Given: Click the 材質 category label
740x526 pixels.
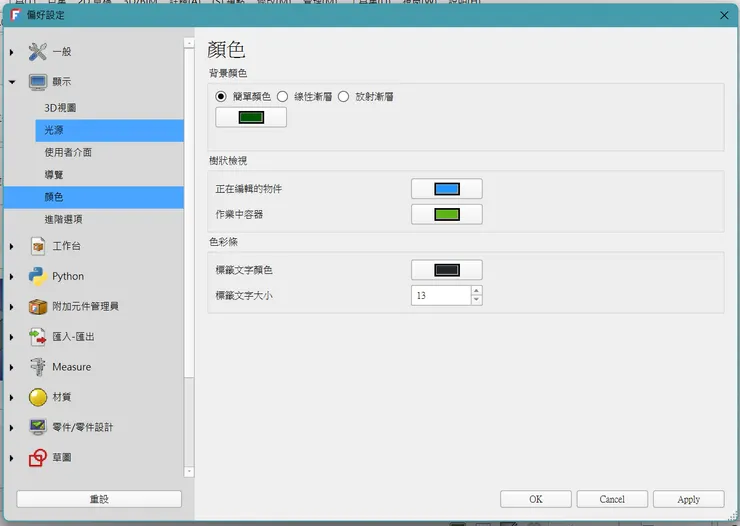Looking at the screenshot, I should pos(62,397).
